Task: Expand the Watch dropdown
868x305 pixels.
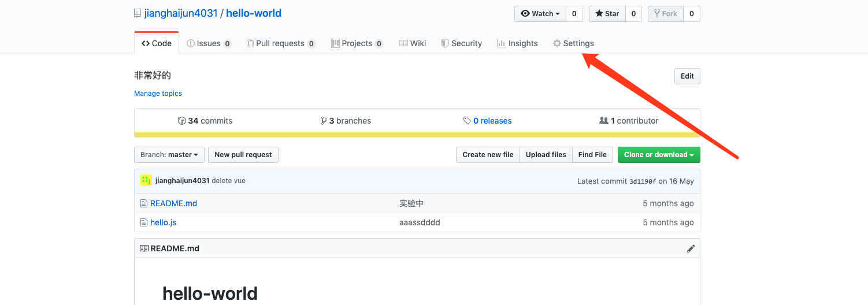Action: point(540,14)
